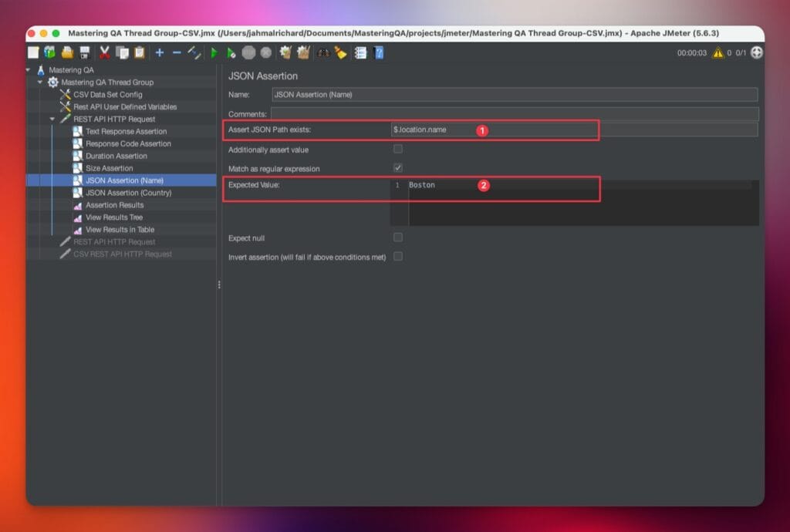
Task: Collapse the Mastering QA test plan node
Action: click(29, 70)
